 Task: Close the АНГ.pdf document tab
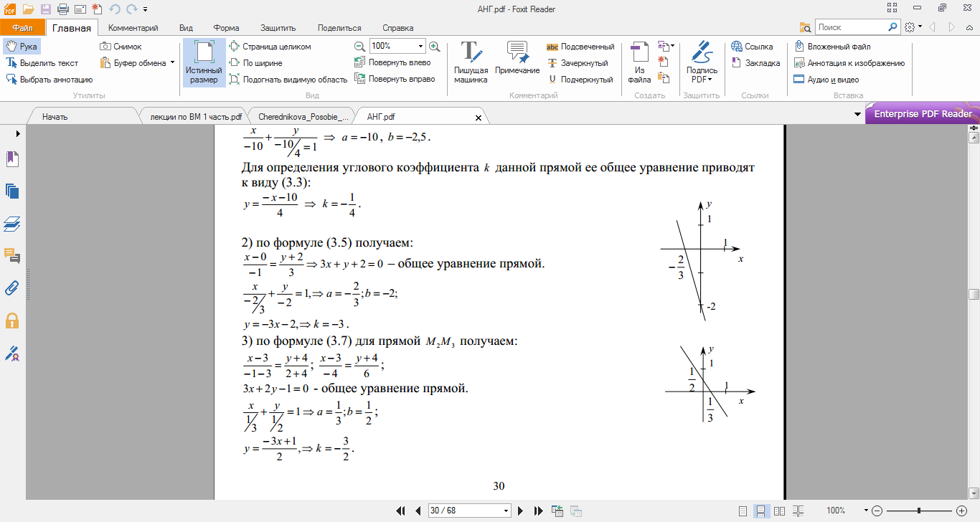click(x=479, y=117)
